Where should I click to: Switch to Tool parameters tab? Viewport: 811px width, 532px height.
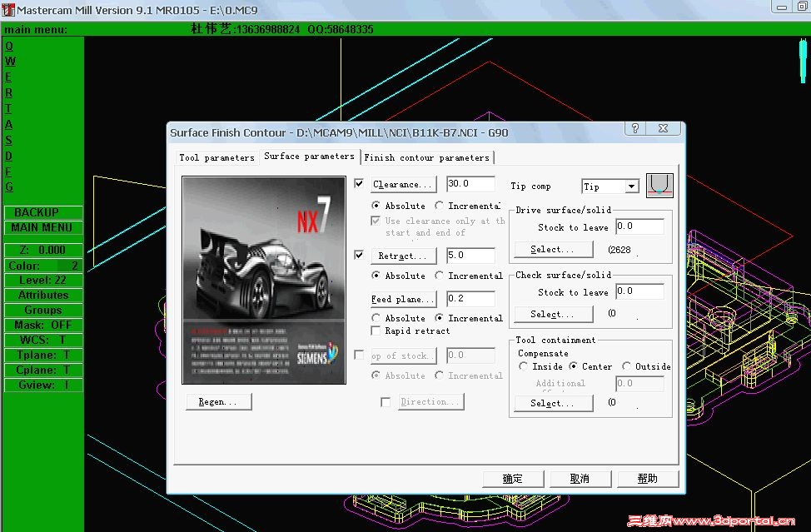pos(216,157)
